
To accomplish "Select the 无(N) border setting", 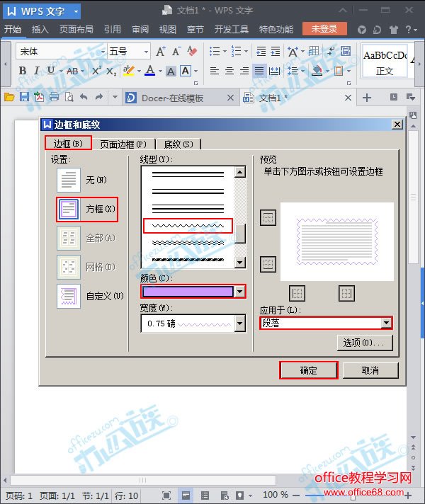I will pyautogui.click(x=82, y=180).
